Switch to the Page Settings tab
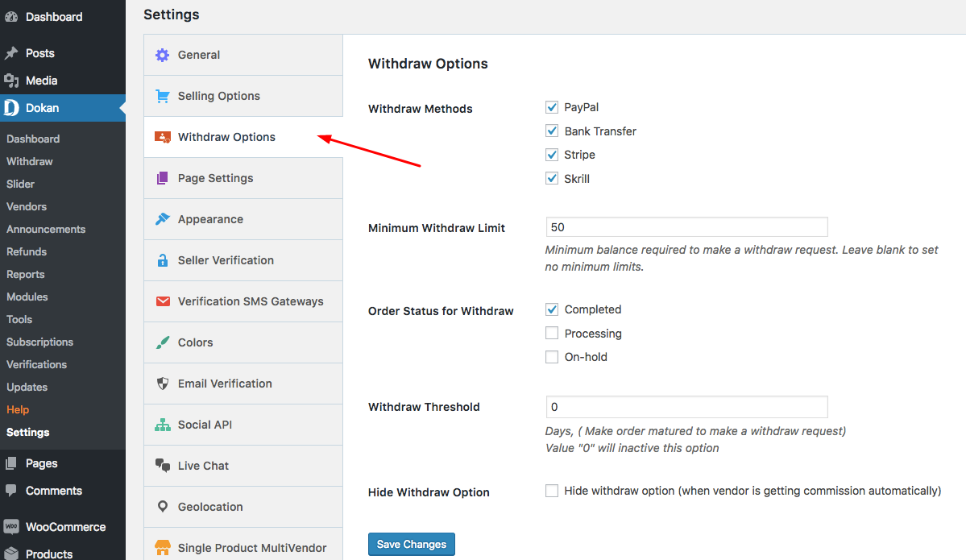Viewport: 966px width, 560px height. point(243,178)
